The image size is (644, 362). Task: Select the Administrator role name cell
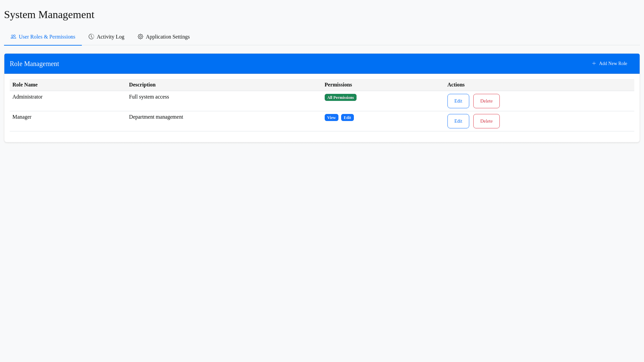(28, 97)
